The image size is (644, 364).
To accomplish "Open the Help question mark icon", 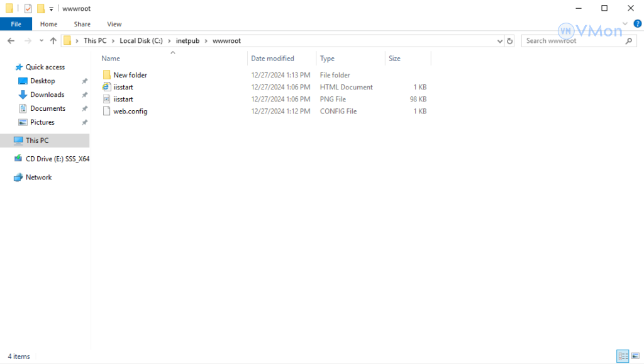I will (637, 24).
